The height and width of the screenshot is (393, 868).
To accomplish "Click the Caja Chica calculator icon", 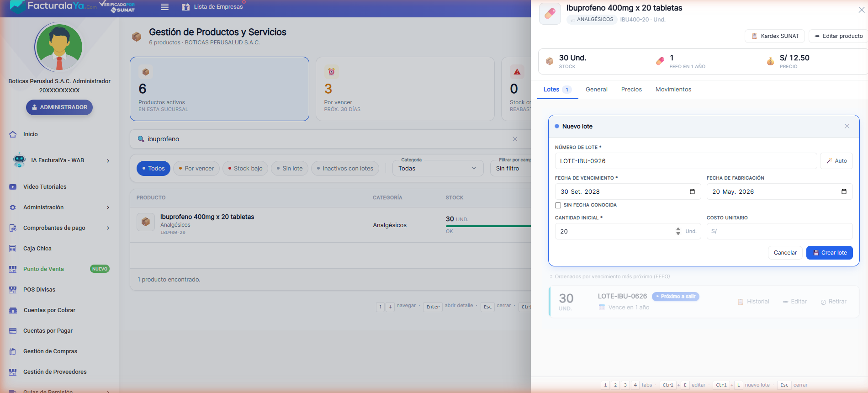I will click(x=13, y=249).
